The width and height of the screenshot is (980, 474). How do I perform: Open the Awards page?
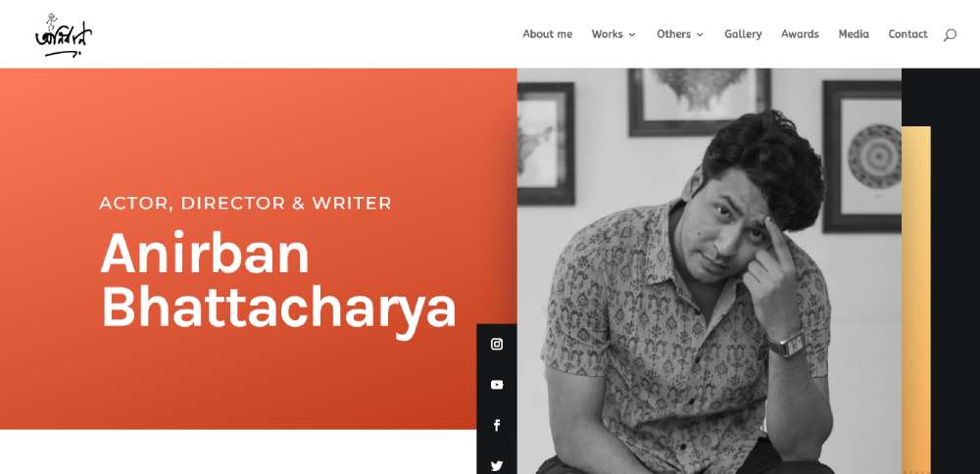(x=800, y=34)
